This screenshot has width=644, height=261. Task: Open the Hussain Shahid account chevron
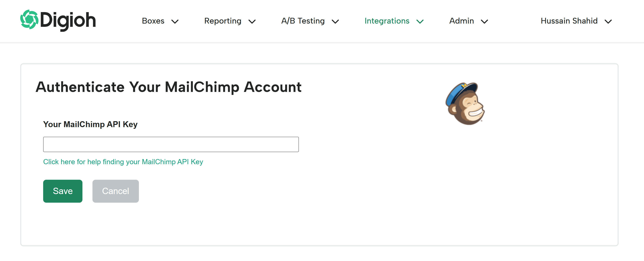(608, 21)
